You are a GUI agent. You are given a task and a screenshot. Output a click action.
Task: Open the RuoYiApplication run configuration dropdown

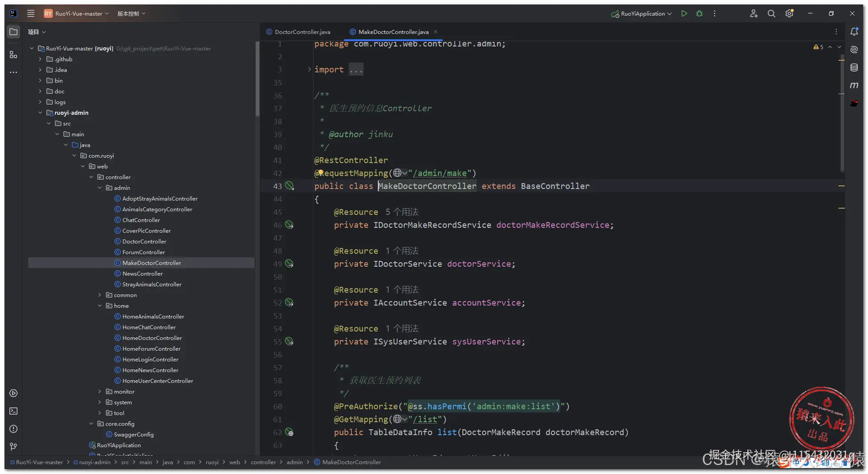[641, 13]
